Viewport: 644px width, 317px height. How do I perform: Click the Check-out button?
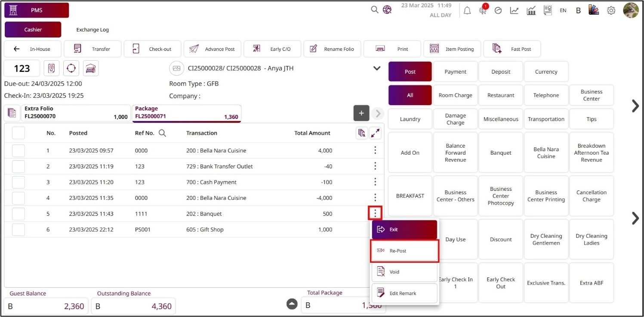point(154,49)
